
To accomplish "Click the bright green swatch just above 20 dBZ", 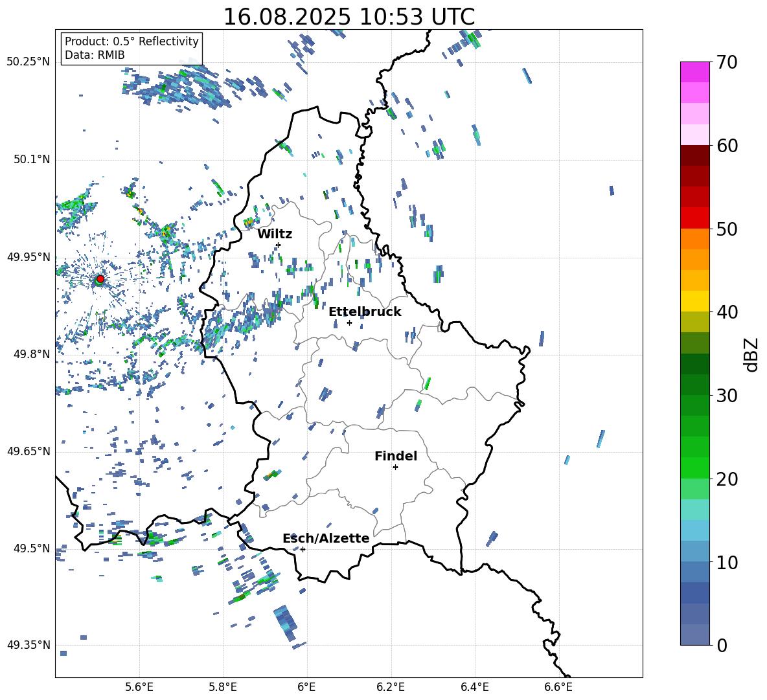I will [694, 468].
